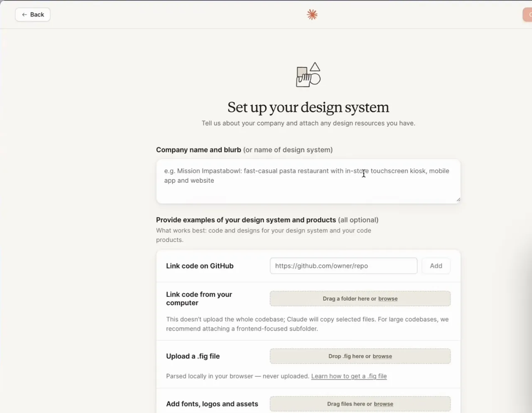The image size is (532, 413).
Task: Click the 'Tell us about your company' subtitle
Action: coord(308,123)
